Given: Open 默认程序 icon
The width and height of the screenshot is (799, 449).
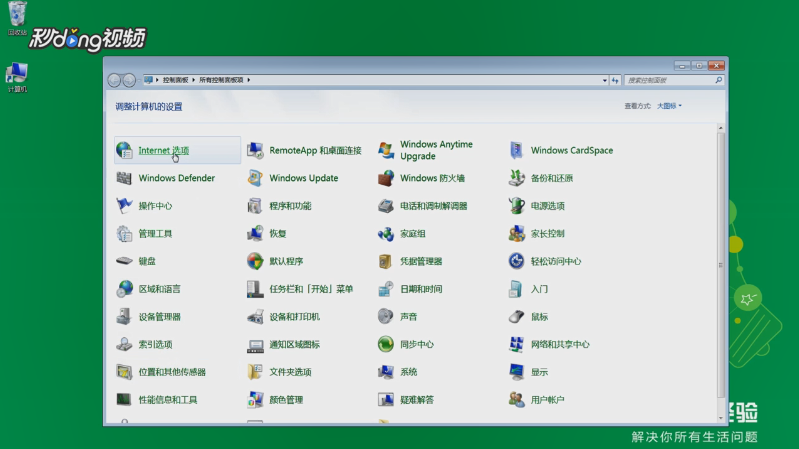Looking at the screenshot, I should (255, 261).
